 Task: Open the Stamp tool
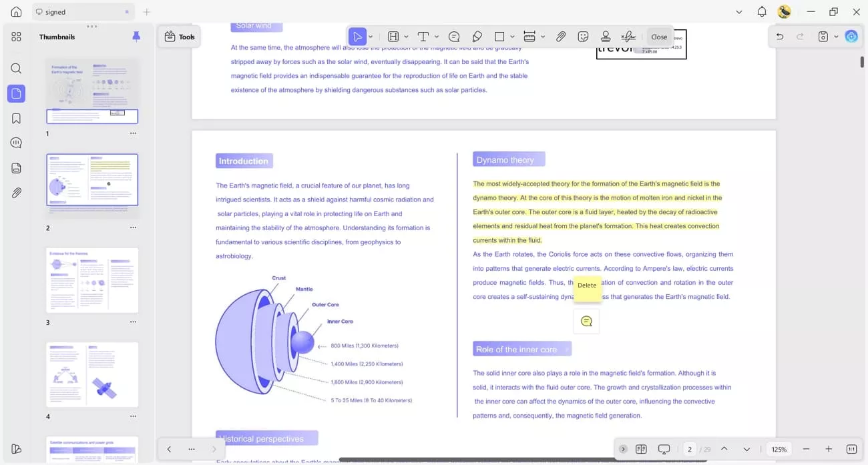[x=606, y=36]
